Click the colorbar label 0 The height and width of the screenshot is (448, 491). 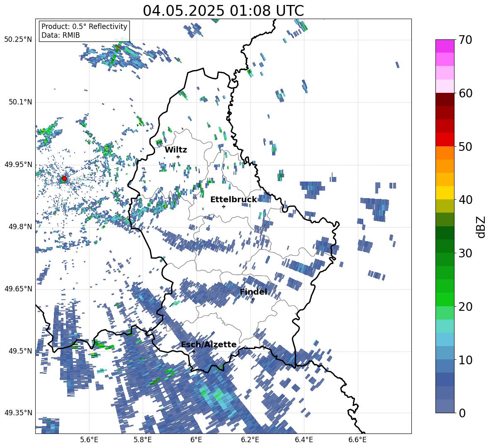click(x=462, y=413)
